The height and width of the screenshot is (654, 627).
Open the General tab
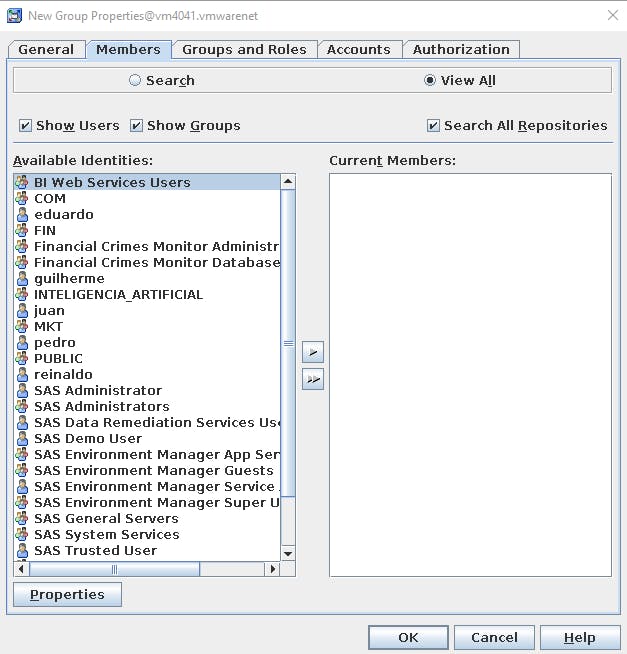pos(46,49)
